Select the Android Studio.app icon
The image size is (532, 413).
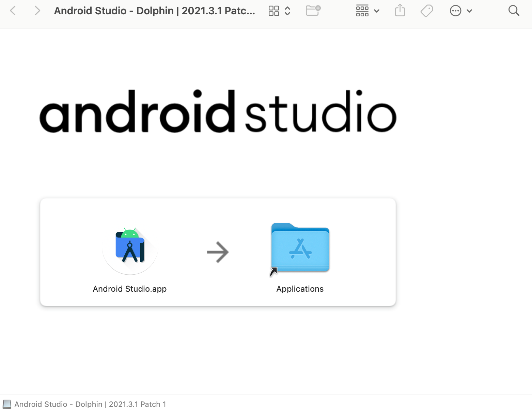[x=130, y=251]
